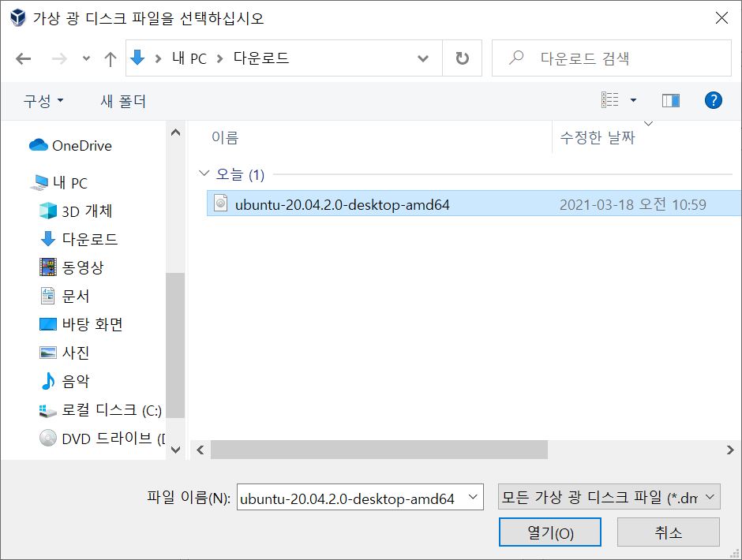Click the sidebar scroll up arrow
Image resolution: width=742 pixels, height=560 pixels.
[175, 133]
